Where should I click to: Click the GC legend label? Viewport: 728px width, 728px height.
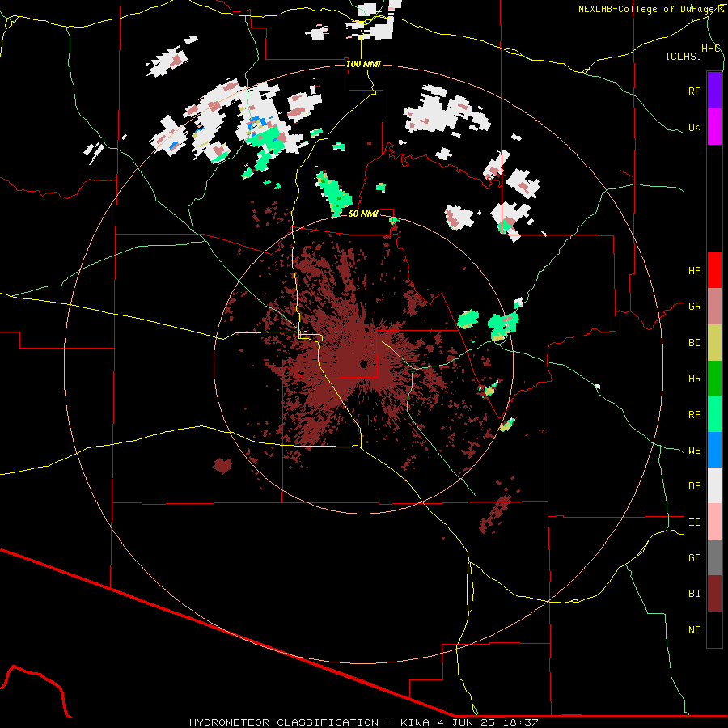pos(694,558)
